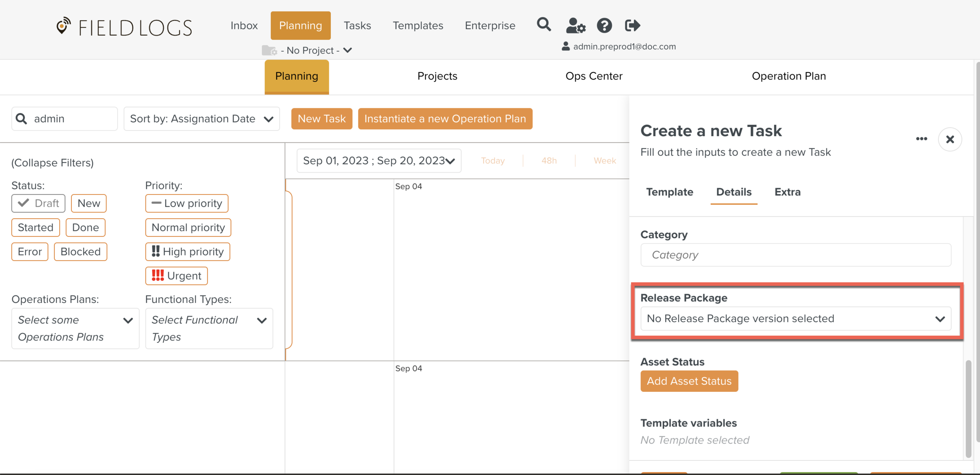
Task: Click the Category input field
Action: pyautogui.click(x=796, y=255)
